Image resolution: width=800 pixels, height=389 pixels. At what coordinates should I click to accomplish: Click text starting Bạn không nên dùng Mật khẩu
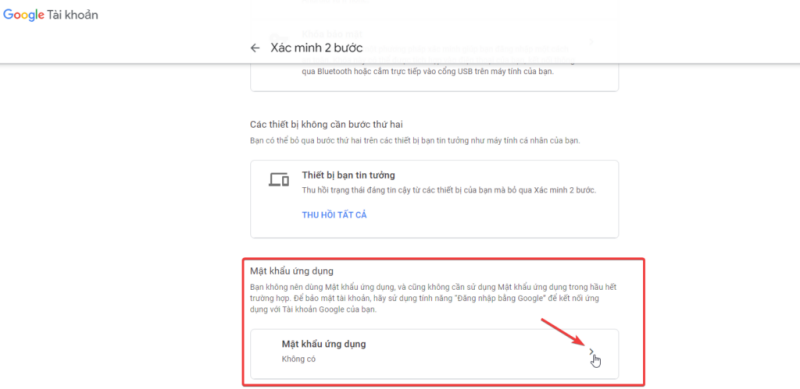point(433,299)
